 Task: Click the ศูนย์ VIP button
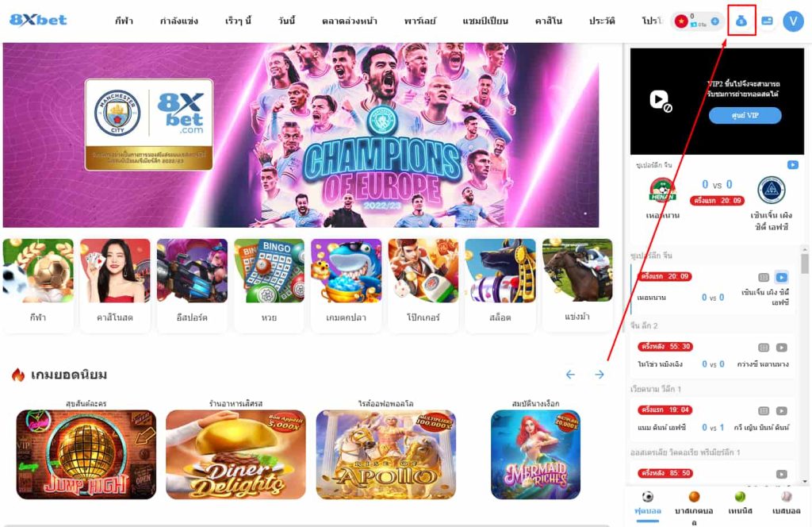coord(745,116)
